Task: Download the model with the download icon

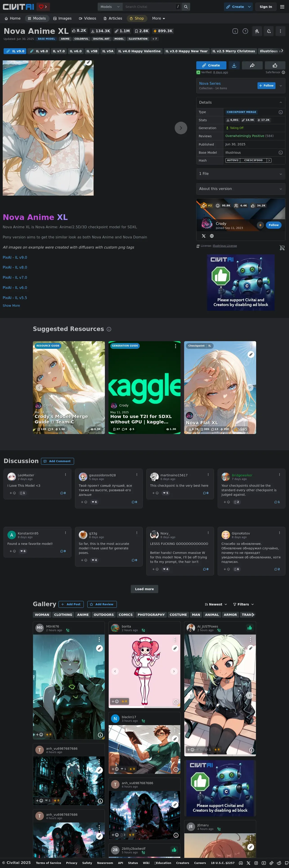Action: (x=234, y=65)
